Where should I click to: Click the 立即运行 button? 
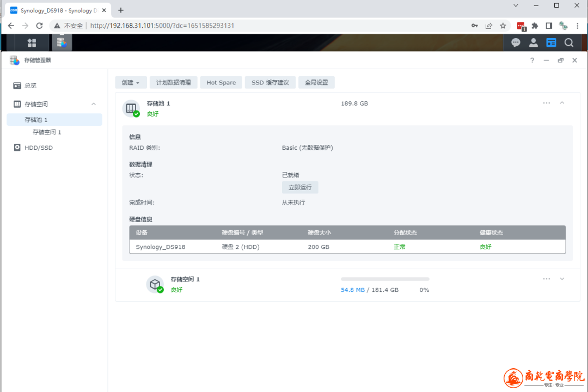click(x=300, y=187)
